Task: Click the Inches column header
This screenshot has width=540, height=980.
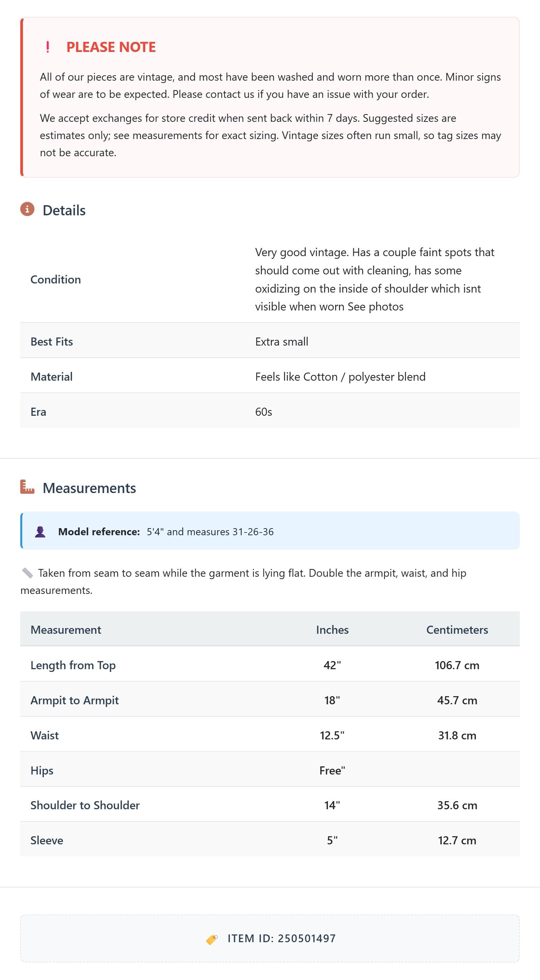Action: click(332, 629)
